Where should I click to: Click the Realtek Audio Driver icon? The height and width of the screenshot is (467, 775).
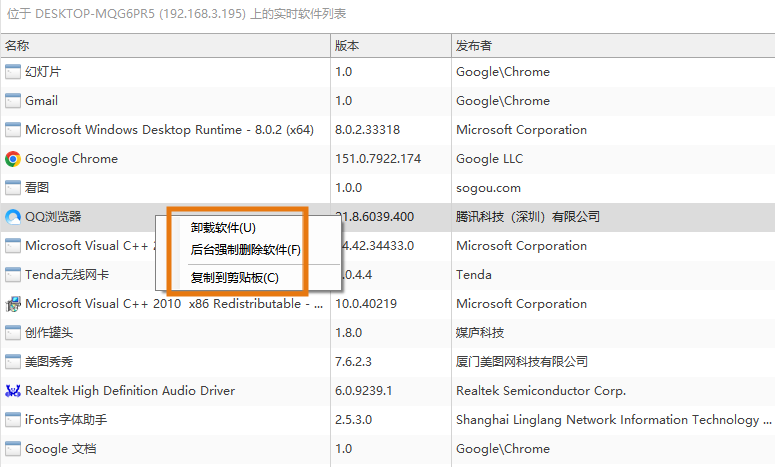coord(13,391)
